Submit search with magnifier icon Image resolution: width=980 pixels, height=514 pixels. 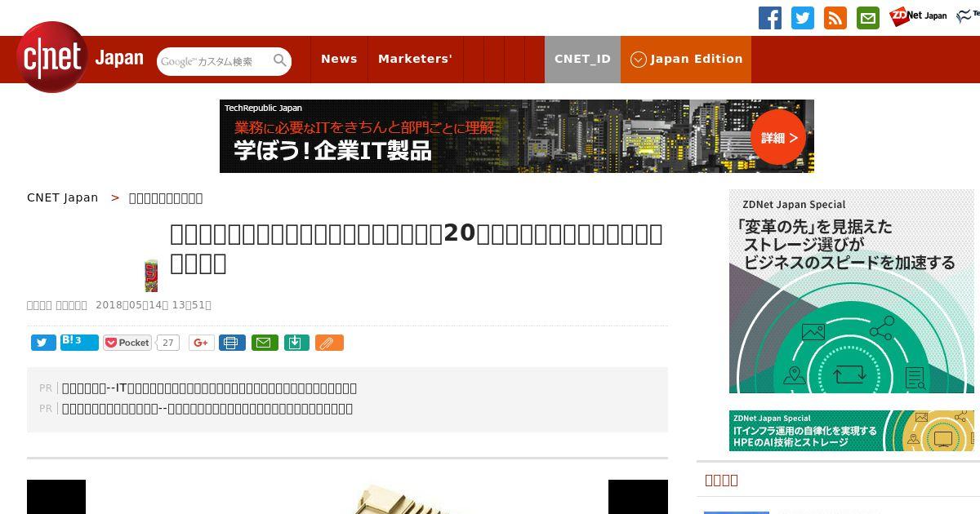coord(280,60)
